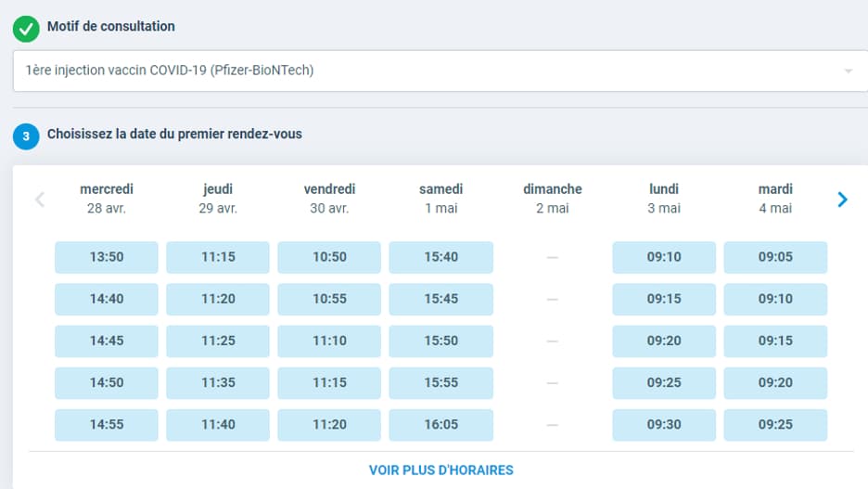This screenshot has width=868, height=489.
Task: Go to previous week with left chevron
Action: click(39, 199)
